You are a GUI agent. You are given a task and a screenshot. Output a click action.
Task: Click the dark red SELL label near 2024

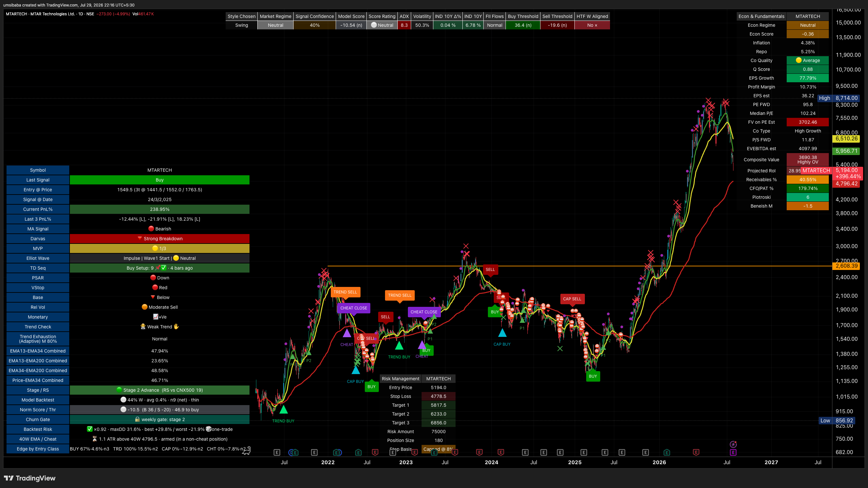490,269
